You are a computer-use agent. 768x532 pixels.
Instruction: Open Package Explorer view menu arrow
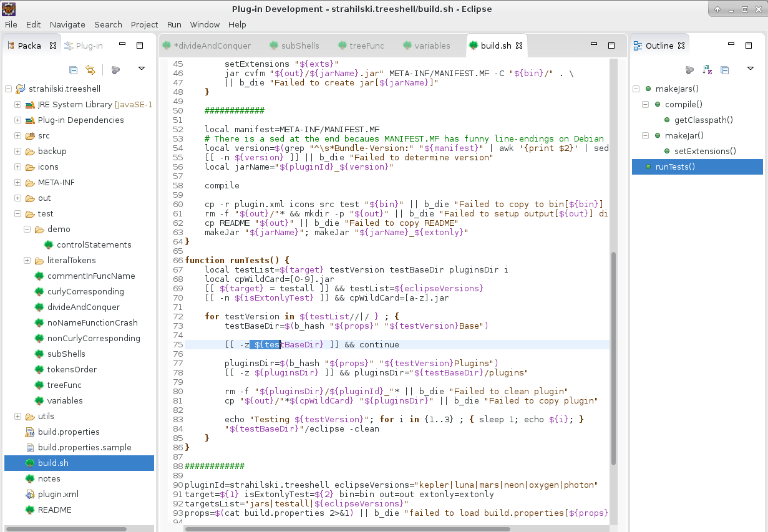[142, 69]
